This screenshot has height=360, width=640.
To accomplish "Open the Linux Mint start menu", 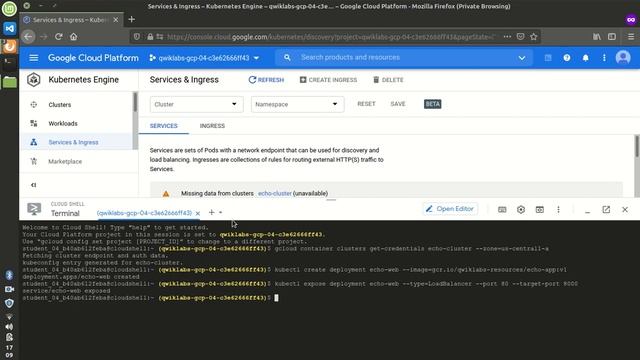I will click(x=9, y=9).
